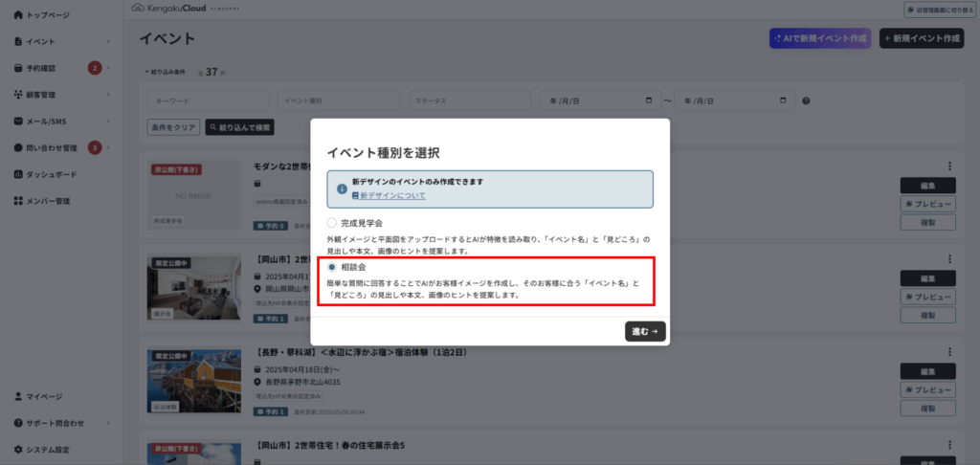This screenshot has width=980, height=465.
Task: Click the chat bubble icon beside 問い合わせ管理
Action: click(18, 148)
